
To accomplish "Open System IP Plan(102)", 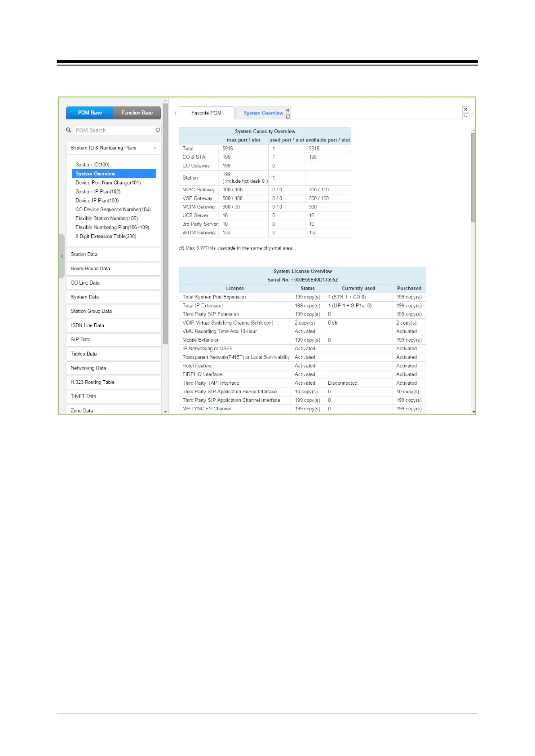I will tap(98, 192).
